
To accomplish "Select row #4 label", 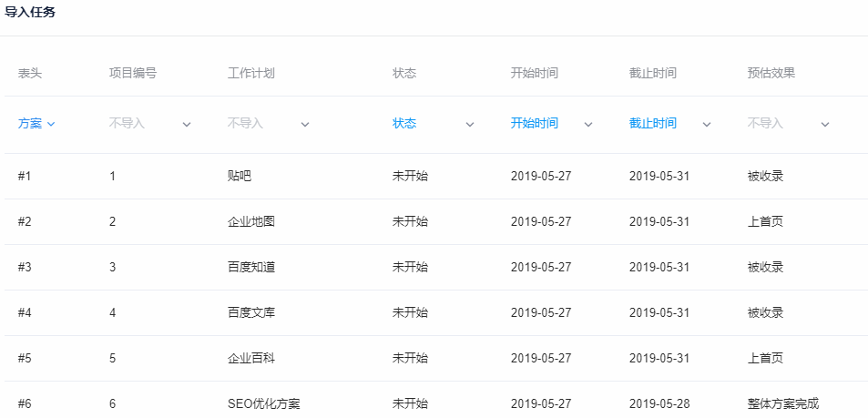I will click(25, 312).
